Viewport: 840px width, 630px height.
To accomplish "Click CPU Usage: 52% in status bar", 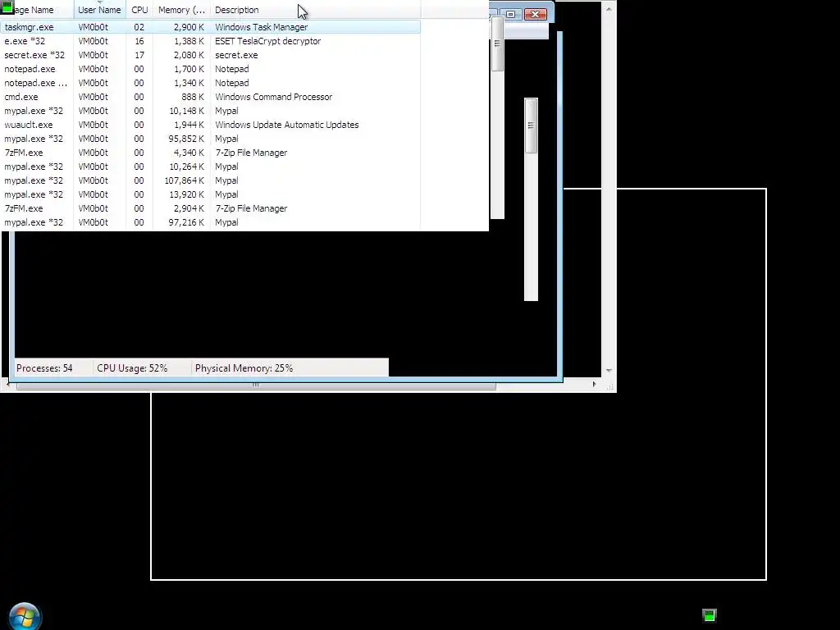I will click(x=132, y=368).
